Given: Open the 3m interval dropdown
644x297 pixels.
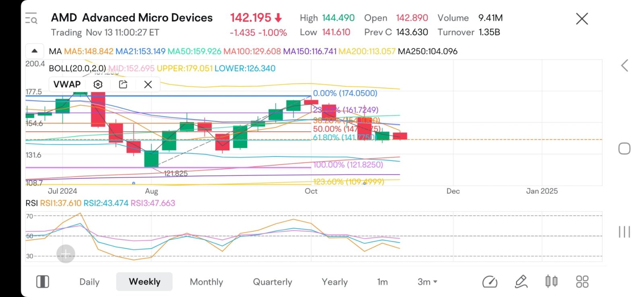Looking at the screenshot, I should [427, 282].
